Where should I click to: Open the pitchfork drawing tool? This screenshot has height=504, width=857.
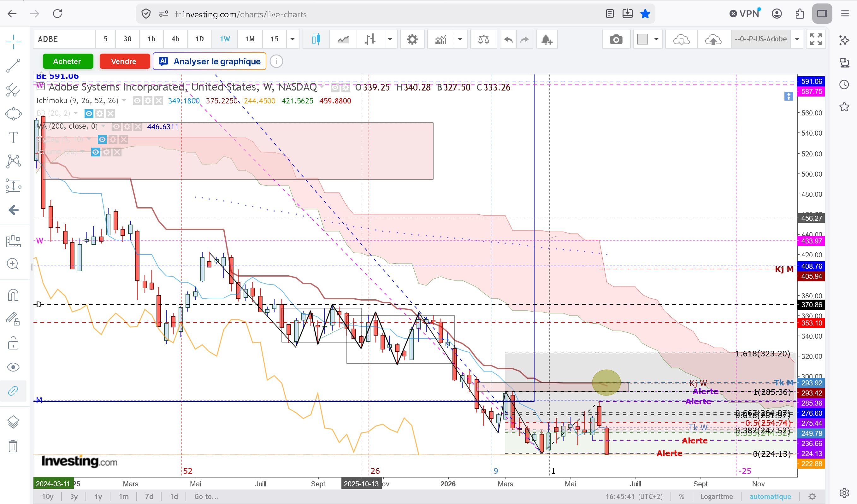point(13,90)
